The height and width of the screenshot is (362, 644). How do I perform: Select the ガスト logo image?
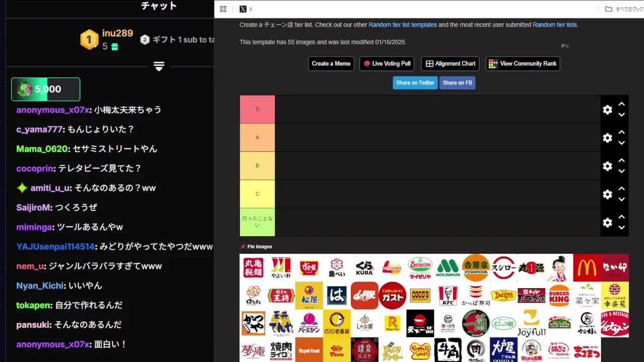[392, 295]
